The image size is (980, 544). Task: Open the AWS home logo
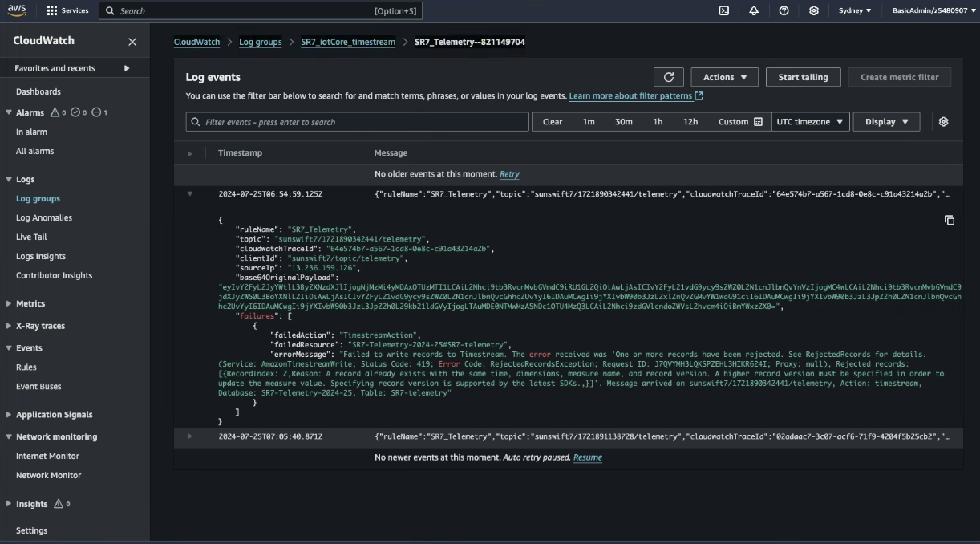(17, 10)
